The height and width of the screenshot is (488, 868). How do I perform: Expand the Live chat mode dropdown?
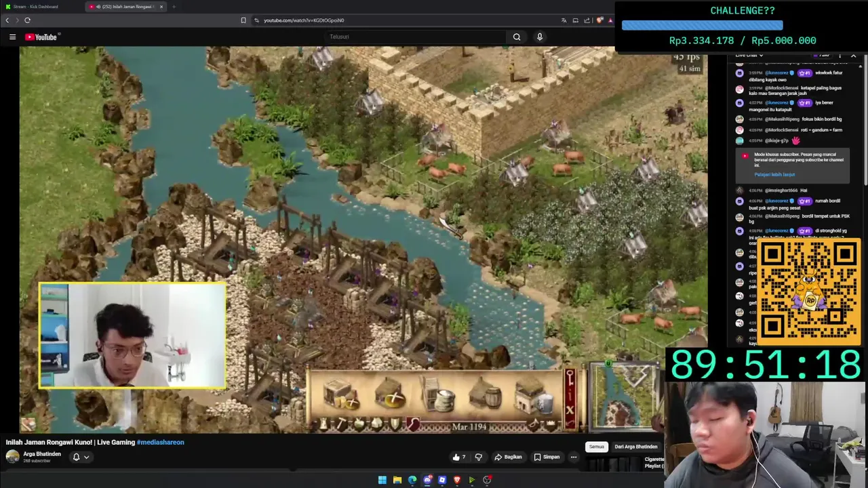[x=749, y=55]
